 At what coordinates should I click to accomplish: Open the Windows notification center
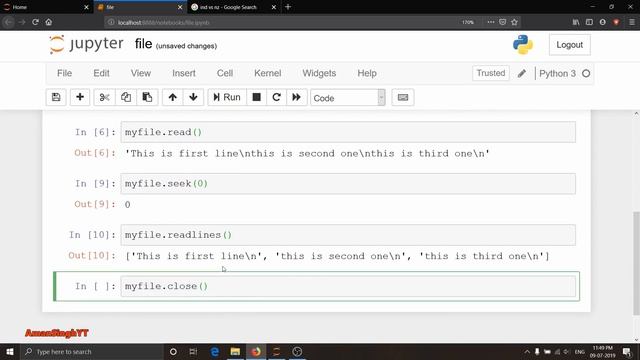pos(627,351)
